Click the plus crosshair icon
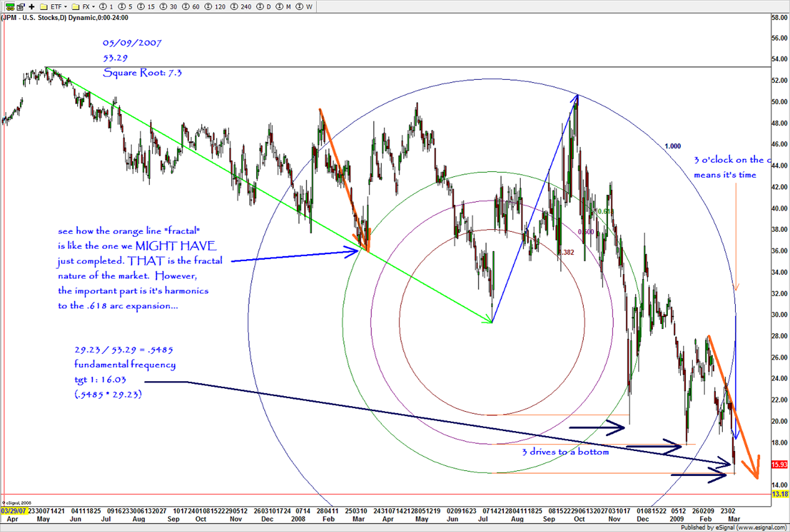 tap(32, 7)
